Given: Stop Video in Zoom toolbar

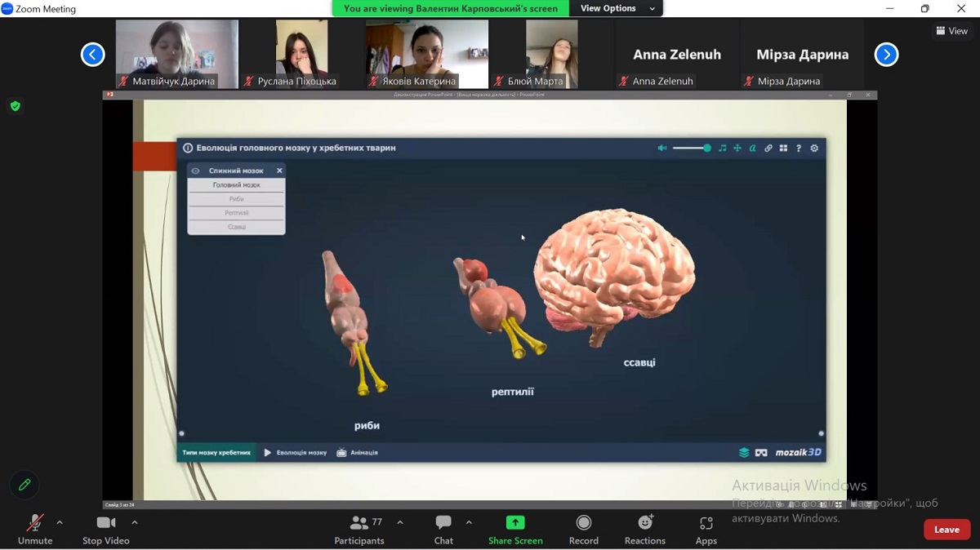Looking at the screenshot, I should click(106, 530).
